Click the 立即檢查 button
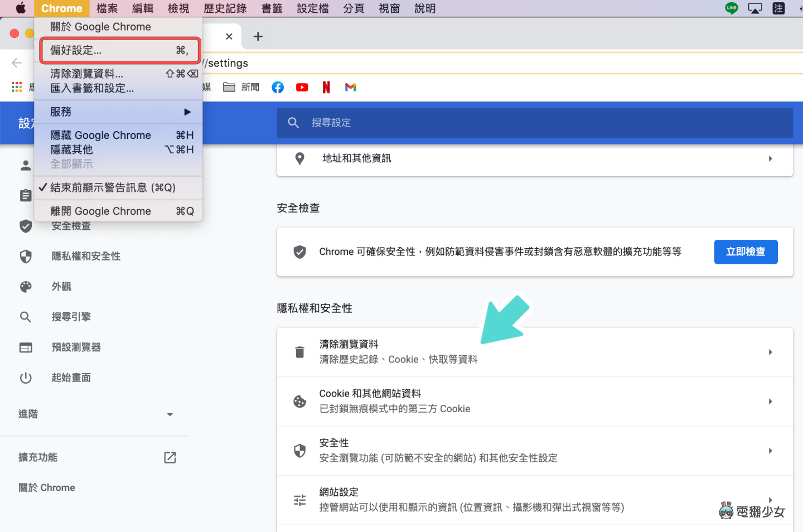This screenshot has width=803, height=532. point(746,252)
